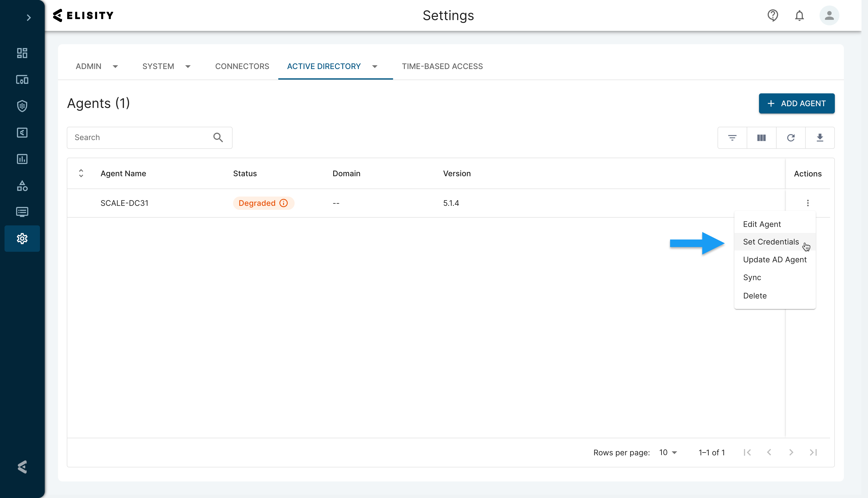The image size is (868, 498).
Task: Go to the next page
Action: [x=791, y=453]
